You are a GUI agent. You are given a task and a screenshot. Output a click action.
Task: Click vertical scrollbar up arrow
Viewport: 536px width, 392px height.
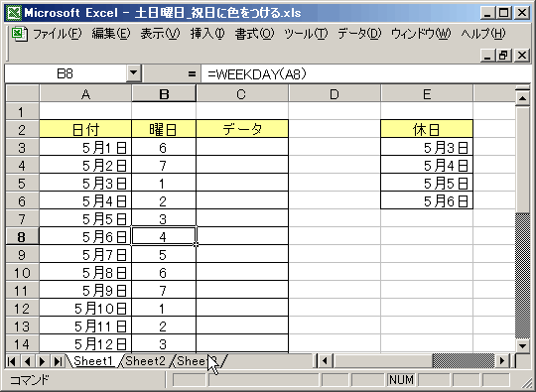click(523, 98)
